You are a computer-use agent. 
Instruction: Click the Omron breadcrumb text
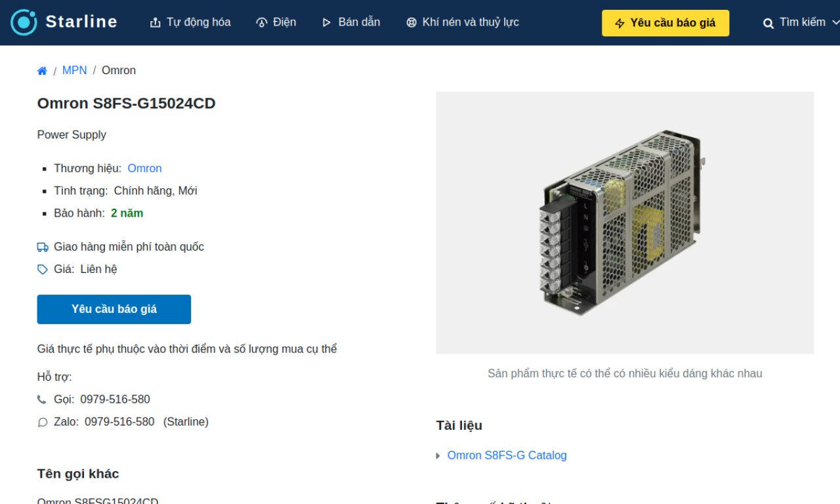click(x=119, y=70)
